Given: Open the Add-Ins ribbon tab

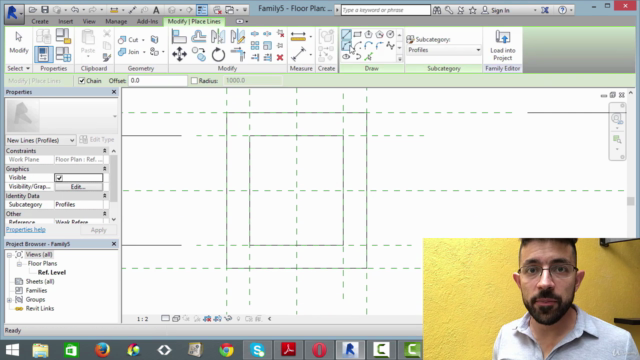Looking at the screenshot, I should (x=147, y=21).
